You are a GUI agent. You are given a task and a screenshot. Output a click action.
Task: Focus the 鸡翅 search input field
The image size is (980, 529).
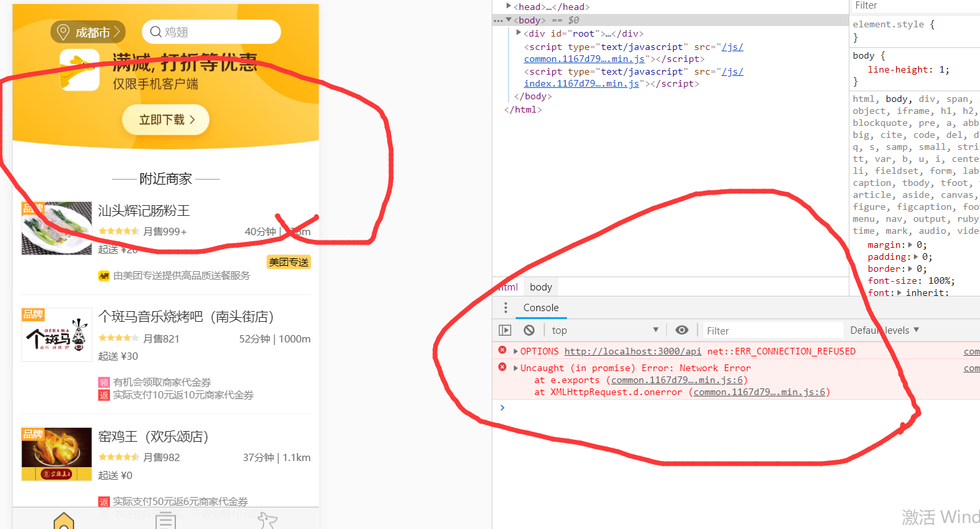coord(211,32)
